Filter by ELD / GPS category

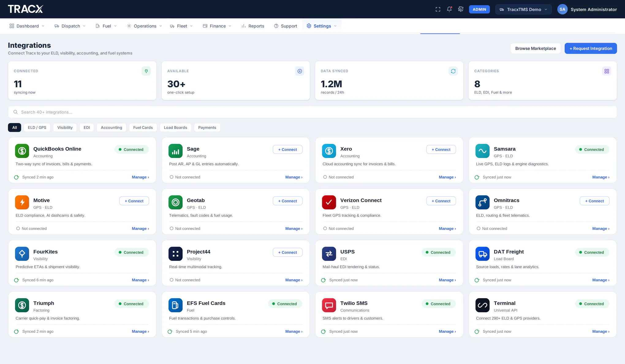37,128
